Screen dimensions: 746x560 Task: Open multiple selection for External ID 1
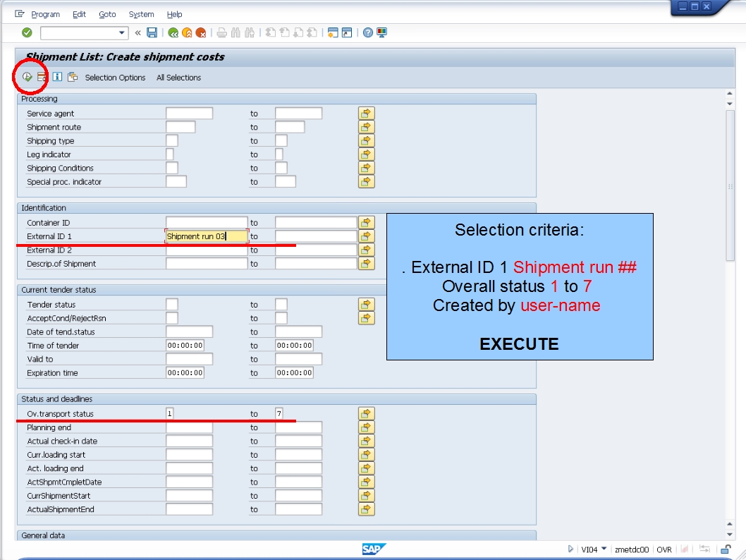(367, 236)
